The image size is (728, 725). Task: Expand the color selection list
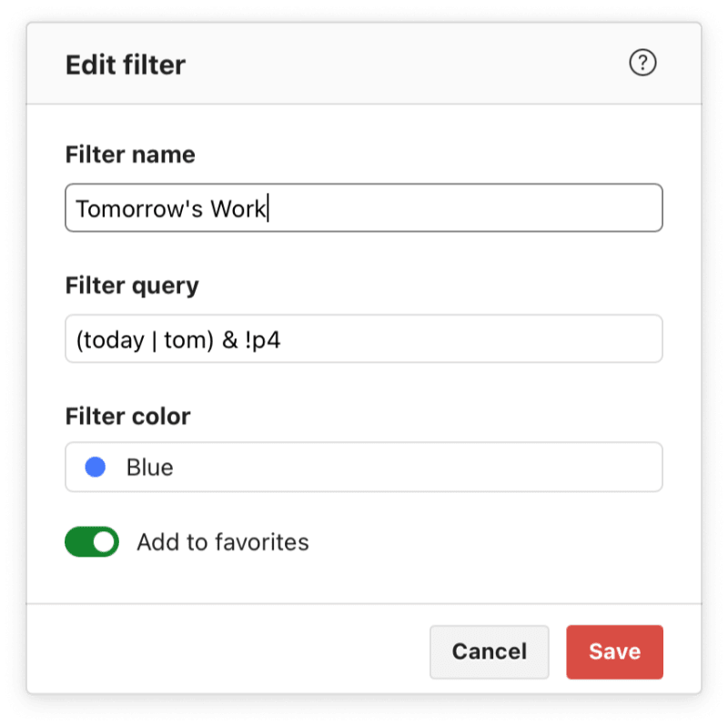pos(364,467)
